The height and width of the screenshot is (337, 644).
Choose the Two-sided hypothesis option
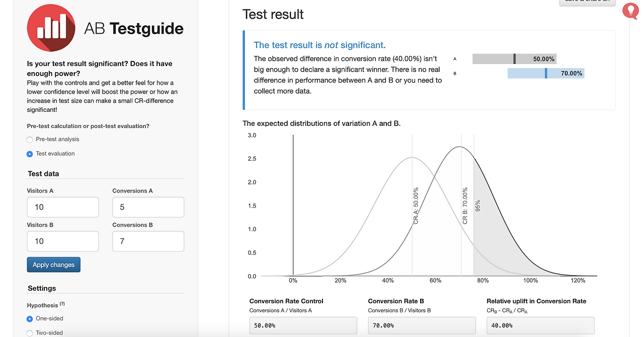(30, 333)
